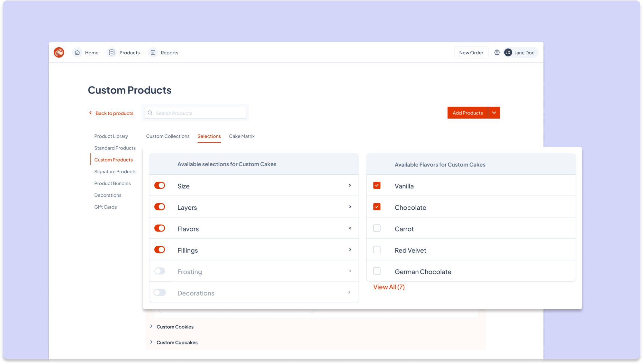This screenshot has width=643, height=364.
Task: Disable the Size selection toggle
Action: click(x=160, y=186)
